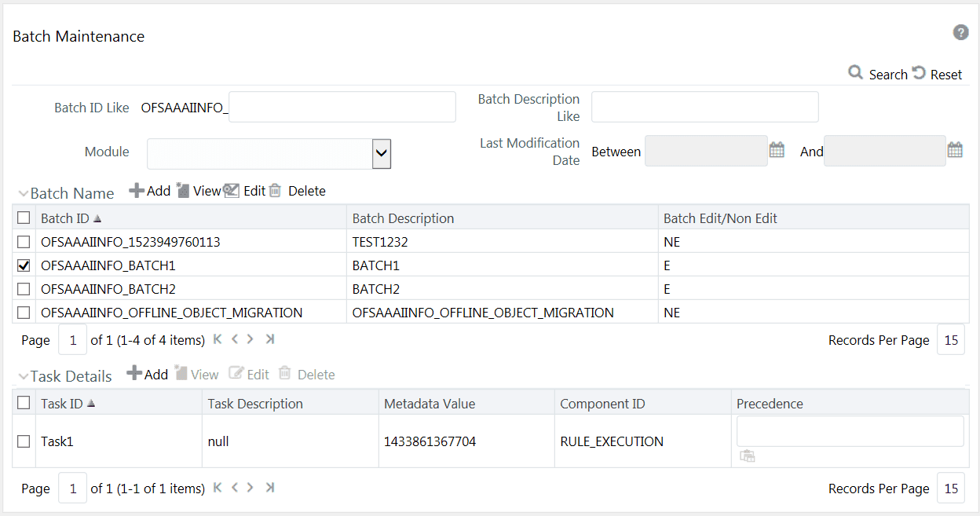Sort by Batch ID using the sort arrow

97,218
